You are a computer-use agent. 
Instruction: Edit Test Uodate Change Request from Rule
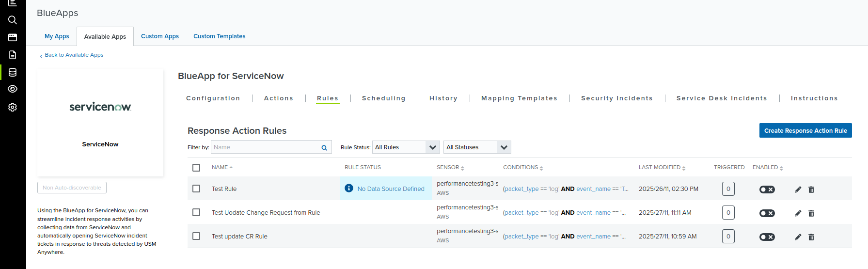pyautogui.click(x=798, y=213)
